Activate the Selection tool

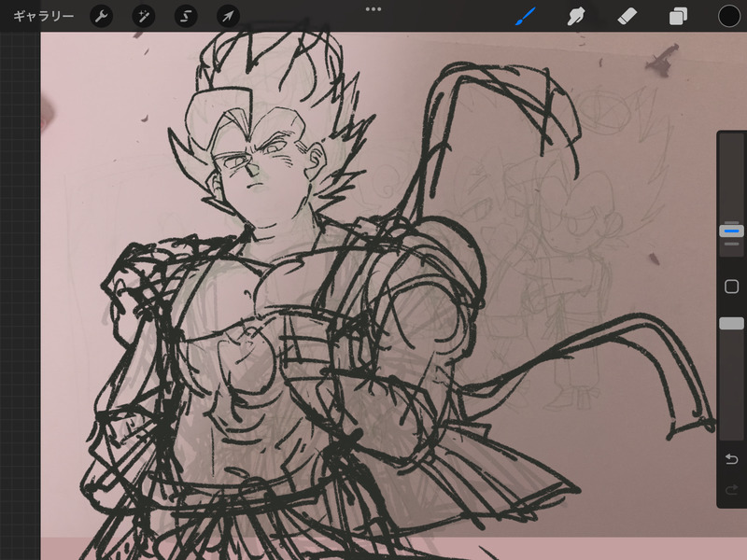(186, 16)
